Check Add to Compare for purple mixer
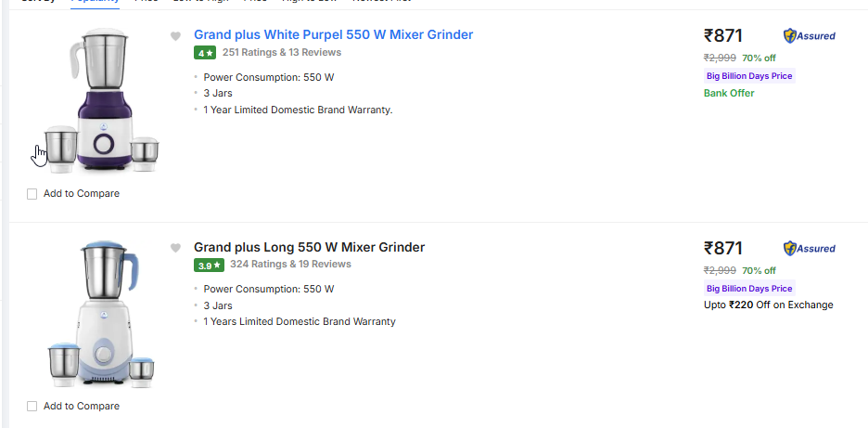868x428 pixels. 32,194
